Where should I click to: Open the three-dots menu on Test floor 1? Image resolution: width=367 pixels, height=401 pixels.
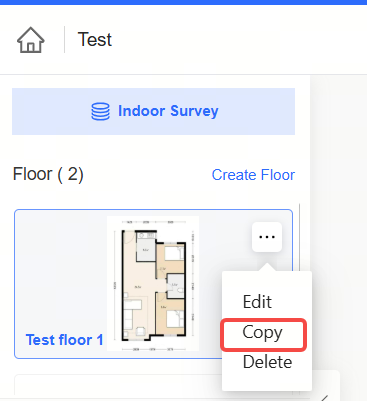[267, 237]
